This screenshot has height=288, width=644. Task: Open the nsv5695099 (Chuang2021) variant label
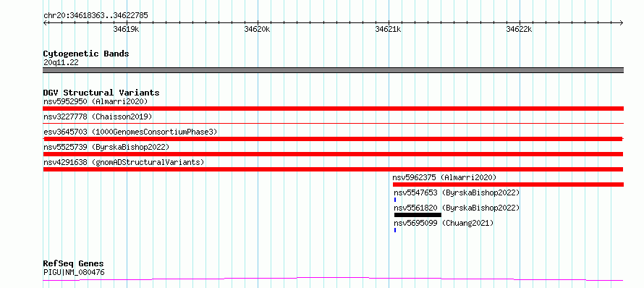(444, 223)
